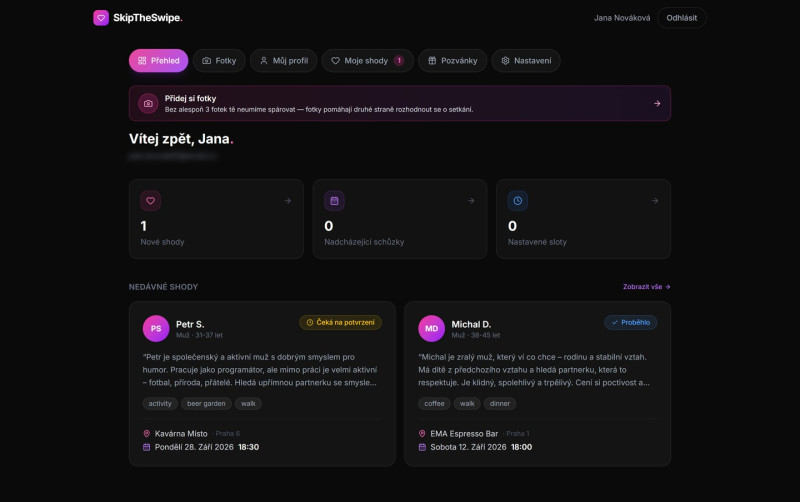
Task: Click the 18:00 meeting time
Action: tap(521, 447)
